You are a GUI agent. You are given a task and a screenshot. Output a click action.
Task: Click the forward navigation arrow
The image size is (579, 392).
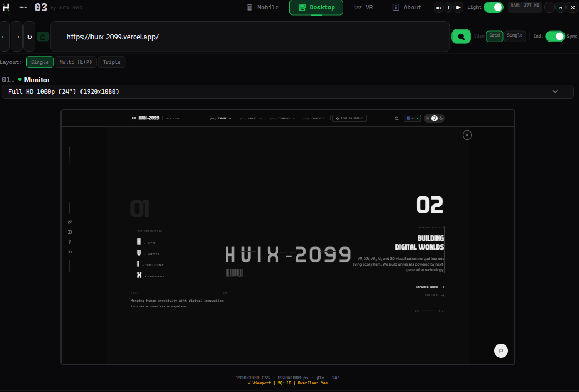[17, 37]
